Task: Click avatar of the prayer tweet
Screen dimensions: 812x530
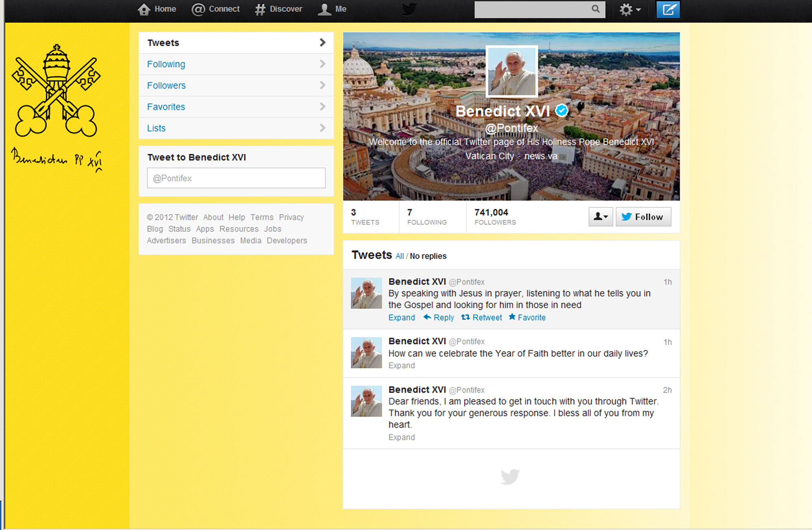Action: [366, 293]
